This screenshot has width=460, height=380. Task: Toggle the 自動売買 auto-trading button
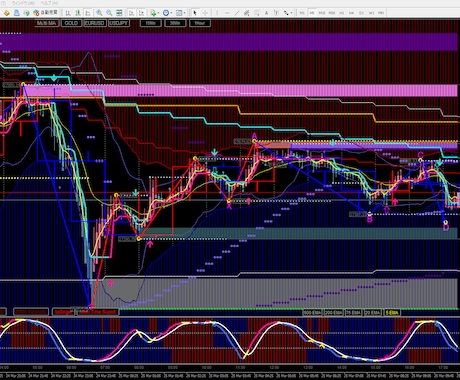(x=46, y=13)
